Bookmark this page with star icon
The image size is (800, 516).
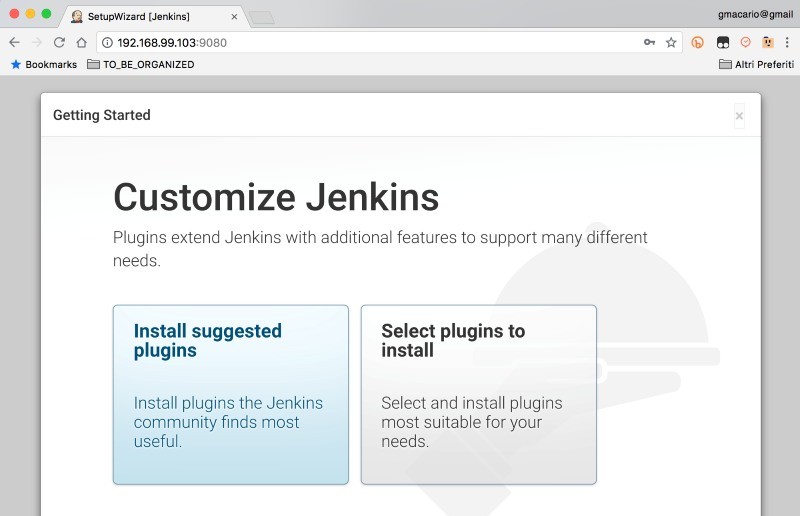[x=671, y=43]
